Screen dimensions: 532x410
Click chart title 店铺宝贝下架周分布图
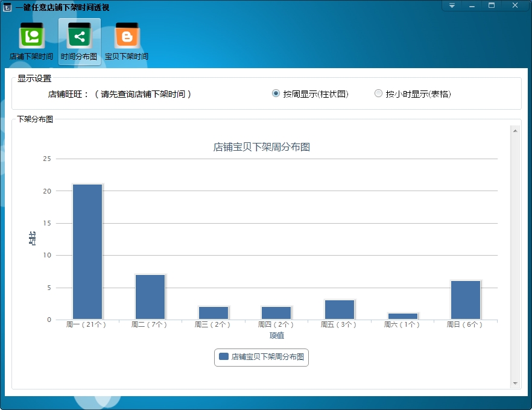262,147
